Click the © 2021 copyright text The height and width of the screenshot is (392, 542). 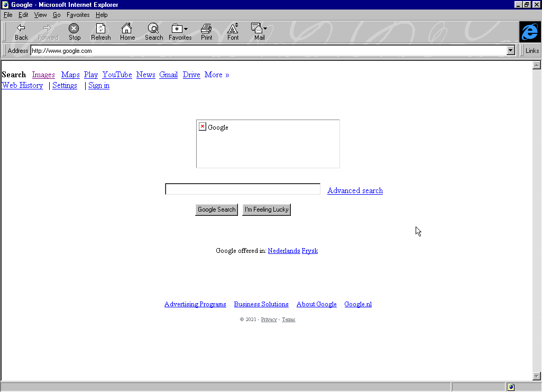click(x=248, y=320)
